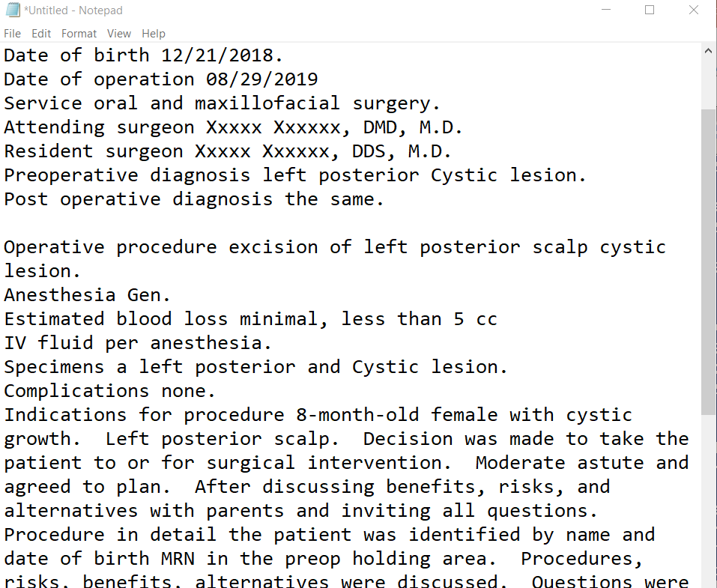717x588 pixels.
Task: Minimize the Notepad window
Action: coord(606,10)
